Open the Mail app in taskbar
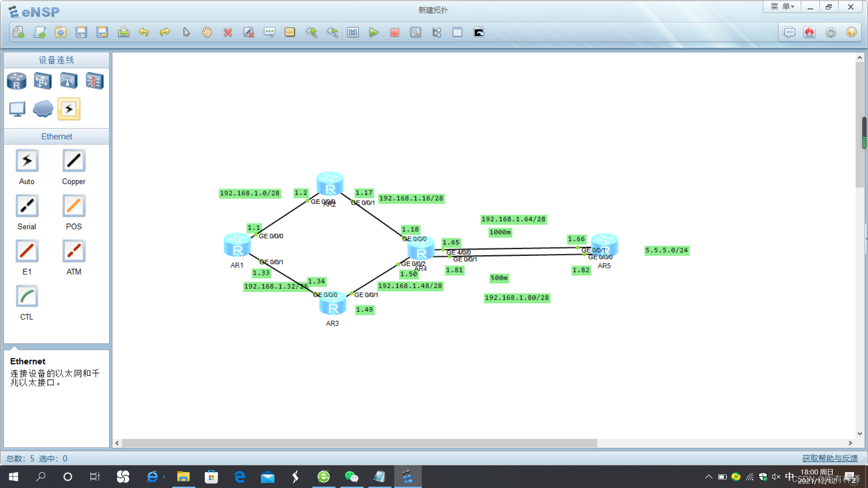Screen dimensions: 868x488 coord(268,477)
